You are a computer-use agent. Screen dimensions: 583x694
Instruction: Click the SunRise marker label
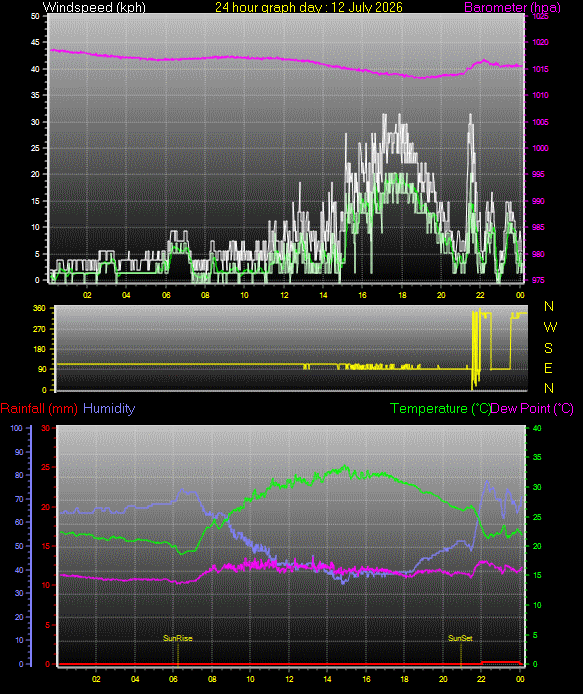click(178, 638)
